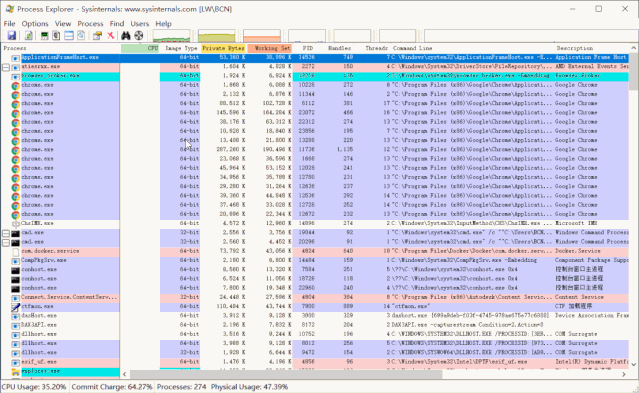Click the Connect.Service.ContentServ process icon

(x=15, y=298)
